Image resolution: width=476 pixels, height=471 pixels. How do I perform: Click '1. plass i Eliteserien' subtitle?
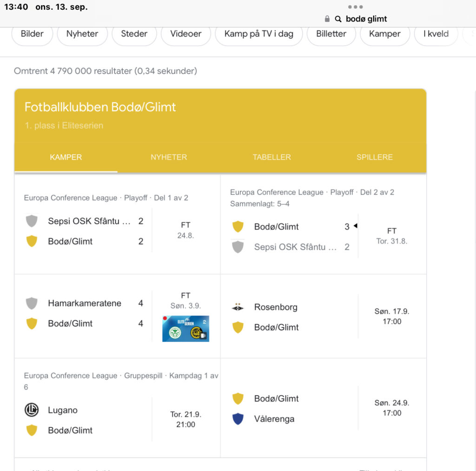pos(64,126)
